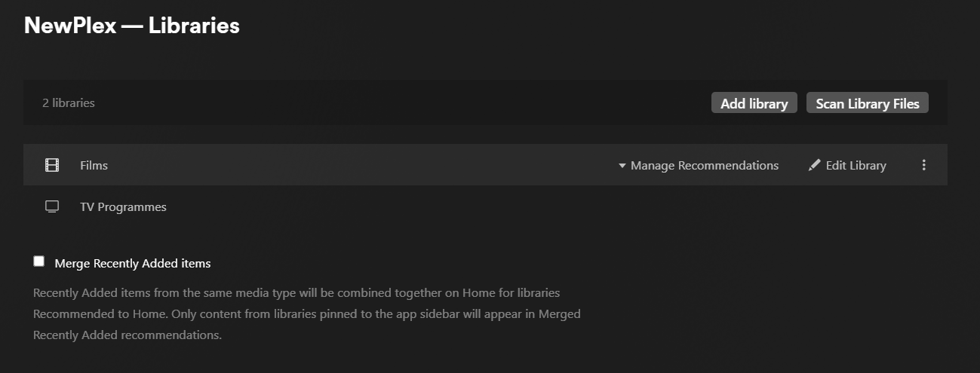Click the film strip icon beside Films

(x=52, y=165)
